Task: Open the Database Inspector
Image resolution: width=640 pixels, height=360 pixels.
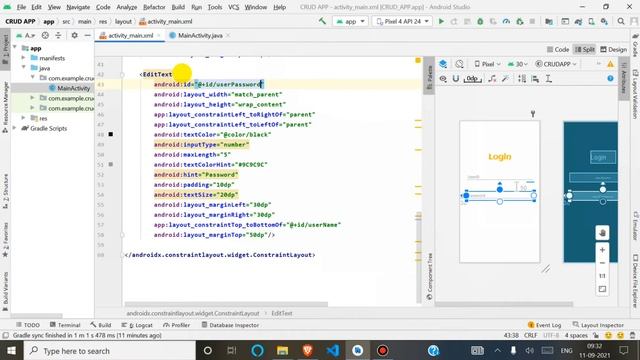Action: pyautogui.click(x=230, y=325)
